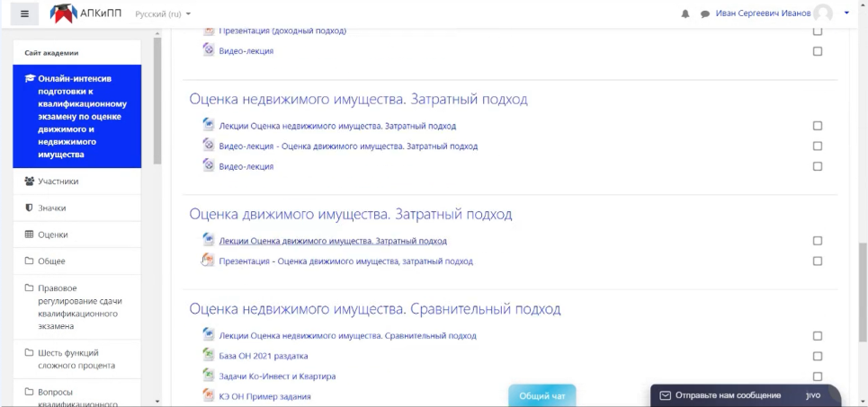Open 'Иван Сергеевич Иванов' user name menu
The height and width of the screenshot is (407, 868).
pyautogui.click(x=762, y=13)
